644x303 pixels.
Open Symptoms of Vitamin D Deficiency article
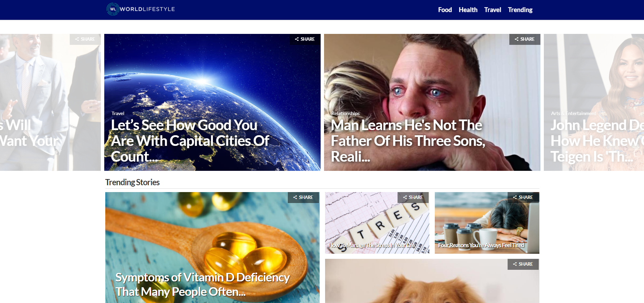click(202, 285)
